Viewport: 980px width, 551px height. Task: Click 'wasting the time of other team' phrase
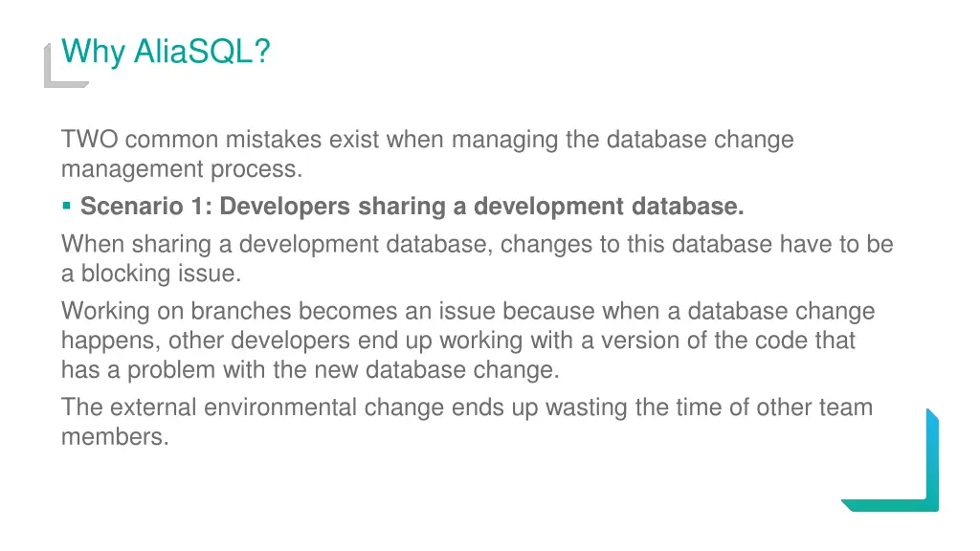coord(709,408)
